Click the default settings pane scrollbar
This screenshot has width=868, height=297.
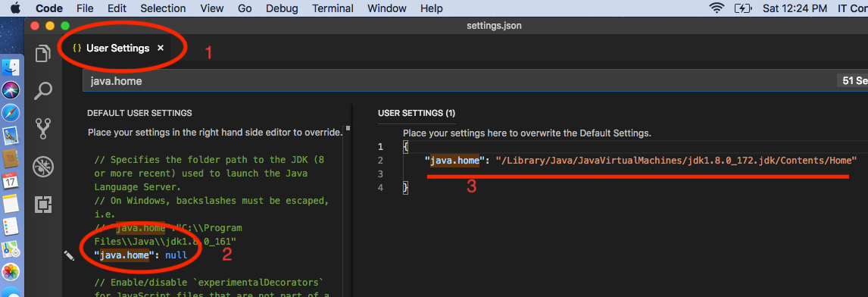(347, 211)
